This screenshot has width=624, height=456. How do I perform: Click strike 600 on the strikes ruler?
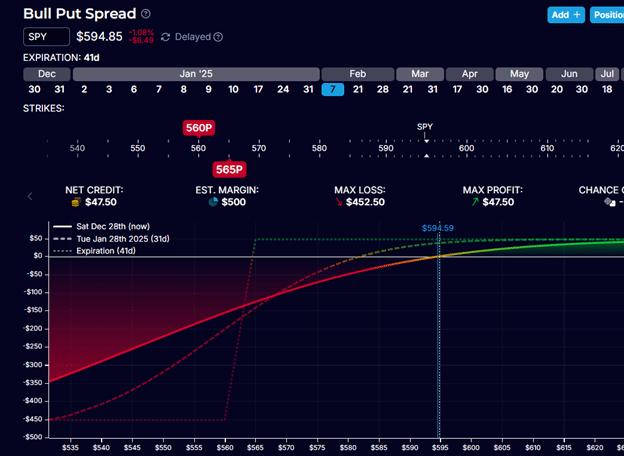[466, 148]
